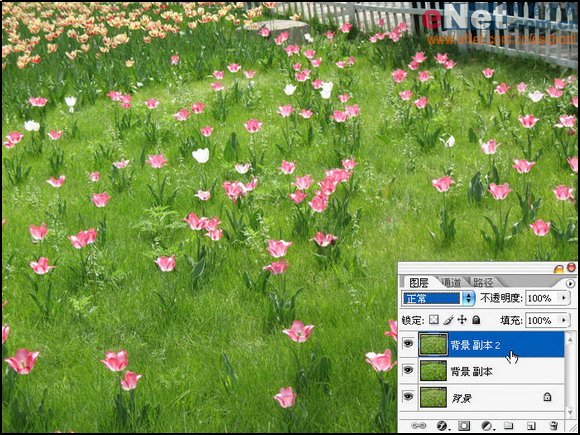Screen dimensions: 580x435
Task: Select the 背景 layer name
Action: [x=461, y=398]
